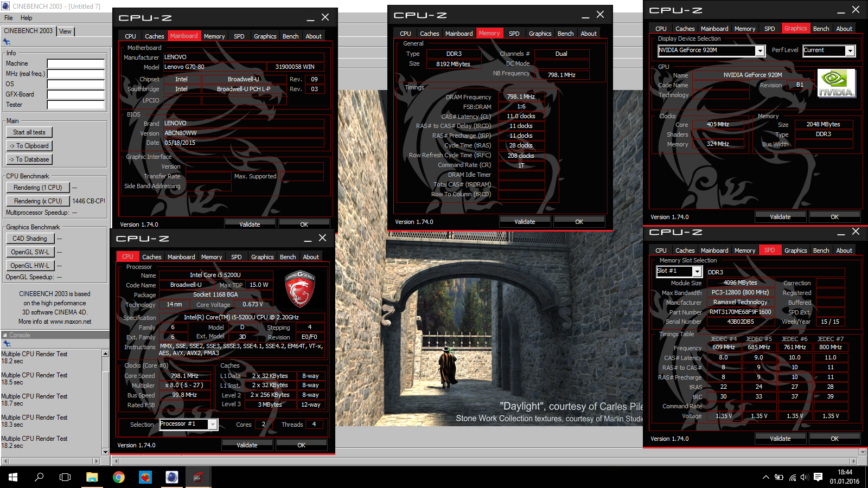Viewport: 868px width, 488px height.
Task: Click 'Intel Core i5 5200U' name field
Action: [x=215, y=275]
